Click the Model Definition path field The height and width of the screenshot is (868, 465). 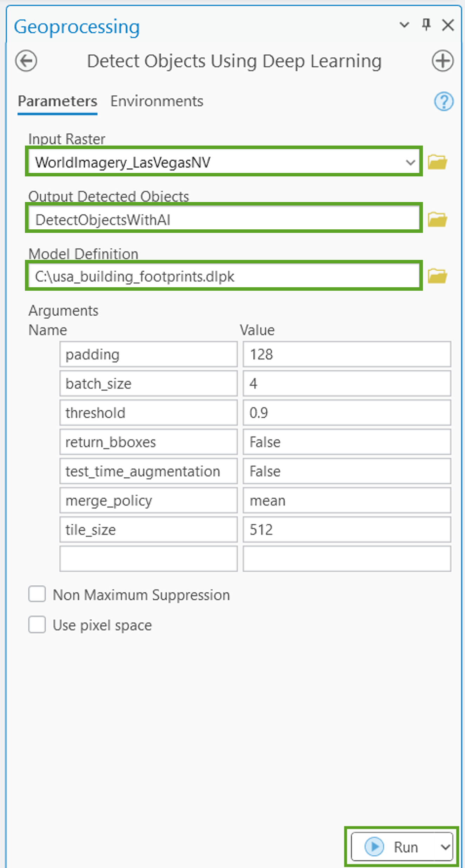[224, 277]
